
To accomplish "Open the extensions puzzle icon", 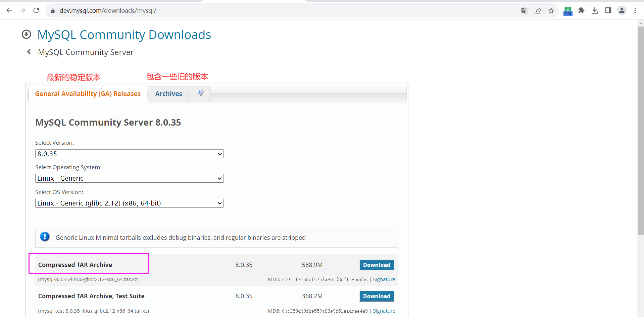I will (x=581, y=10).
